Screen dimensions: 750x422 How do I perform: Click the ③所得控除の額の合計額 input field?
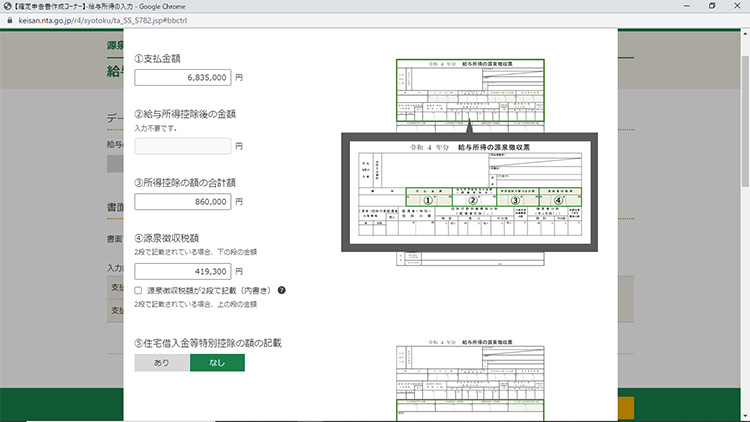[183, 201]
